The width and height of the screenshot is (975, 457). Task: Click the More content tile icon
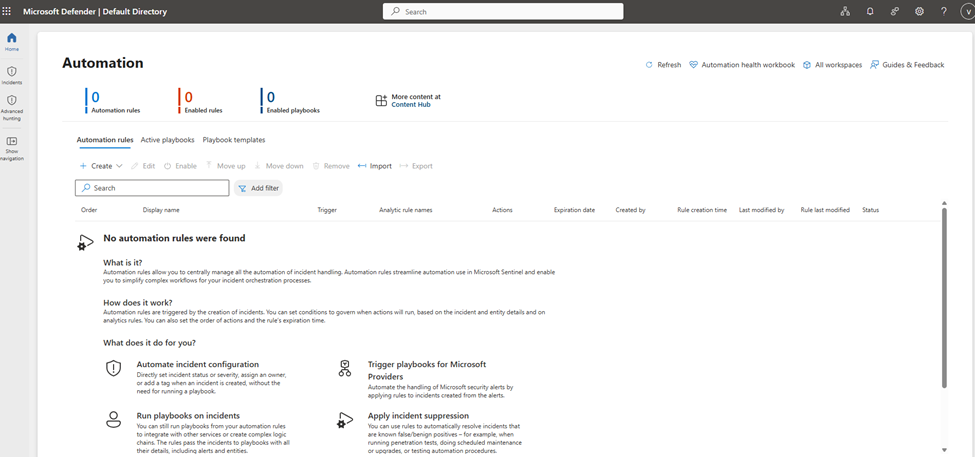click(381, 101)
